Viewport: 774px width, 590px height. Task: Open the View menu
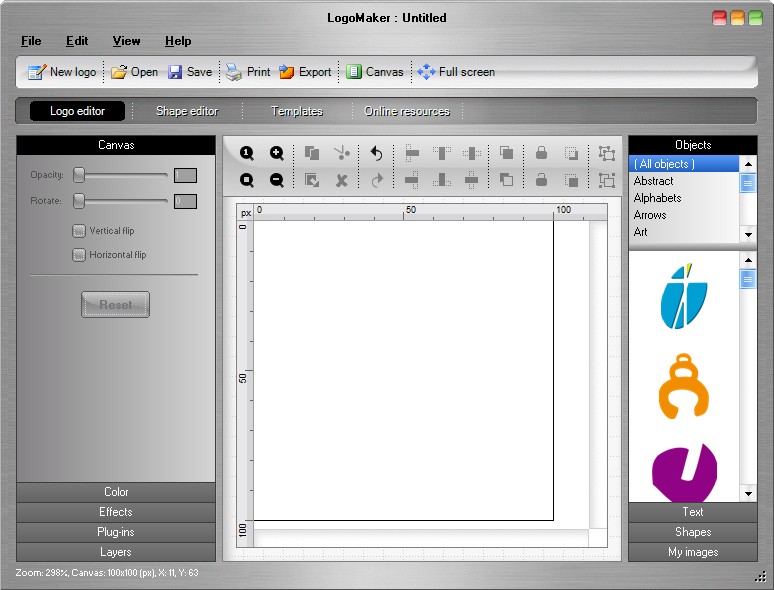[126, 41]
